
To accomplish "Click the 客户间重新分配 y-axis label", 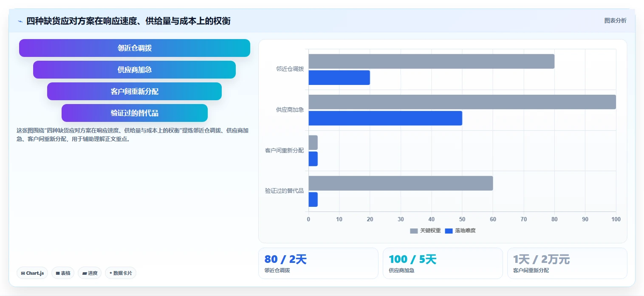I will coord(285,150).
